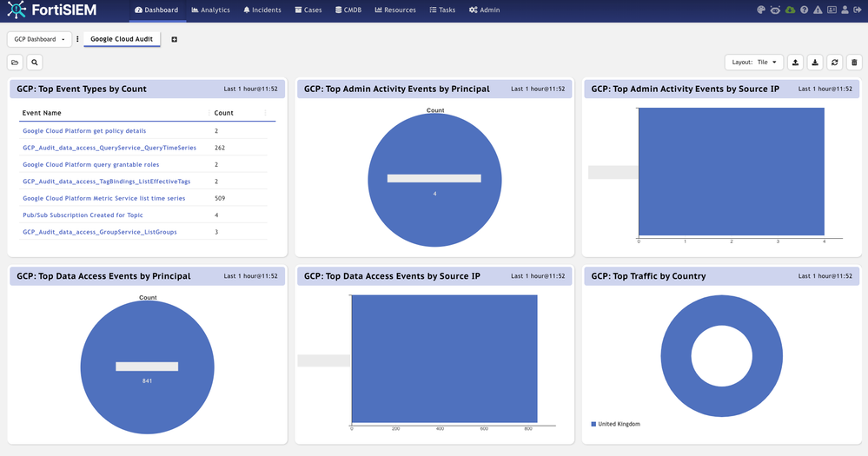
Task: Click the import download dashboard icon
Action: pos(815,63)
